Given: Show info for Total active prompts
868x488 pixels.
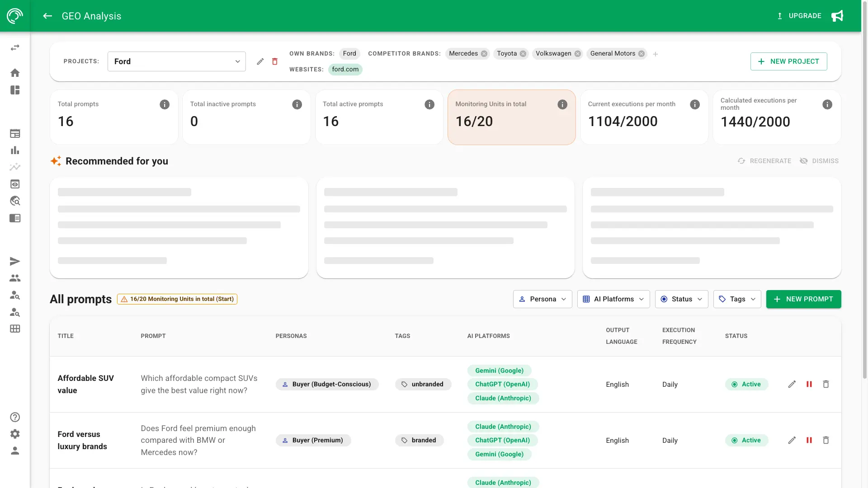Looking at the screenshot, I should point(429,104).
